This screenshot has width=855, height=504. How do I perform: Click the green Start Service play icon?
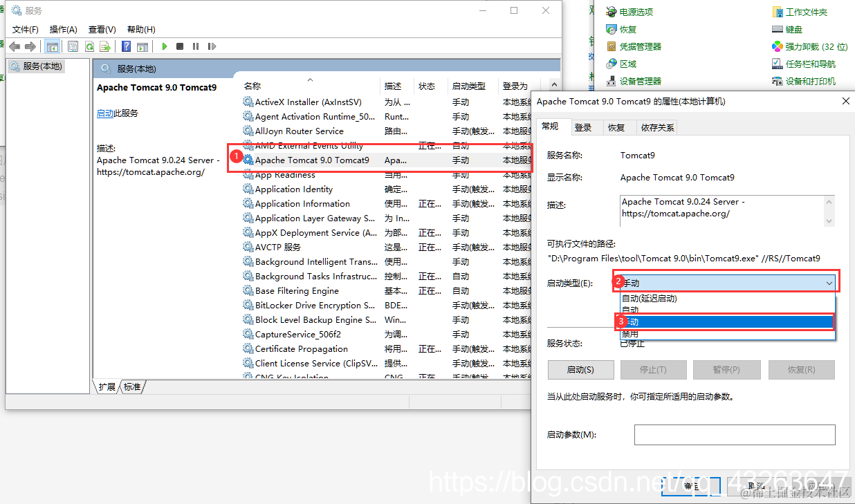(165, 46)
